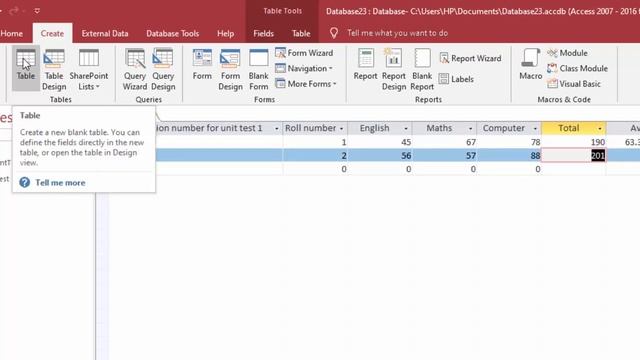
Task: Create a Blank Form
Action: tap(258, 69)
